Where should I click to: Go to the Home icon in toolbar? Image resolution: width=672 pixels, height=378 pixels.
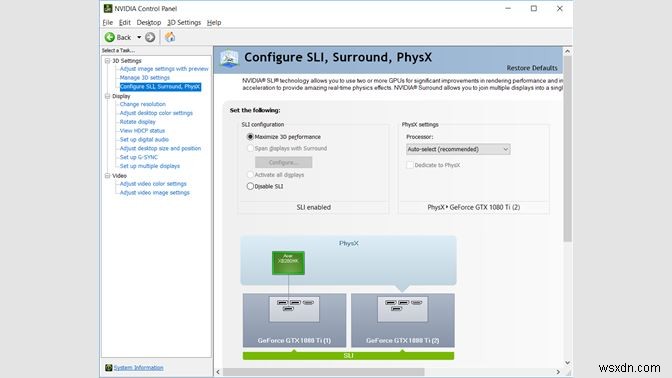pos(170,37)
